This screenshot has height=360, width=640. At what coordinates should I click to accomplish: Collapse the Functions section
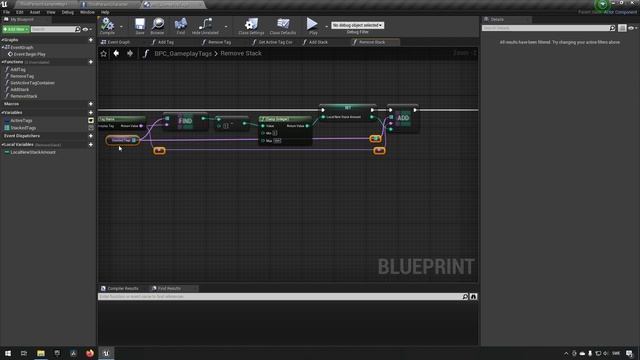coord(2,62)
